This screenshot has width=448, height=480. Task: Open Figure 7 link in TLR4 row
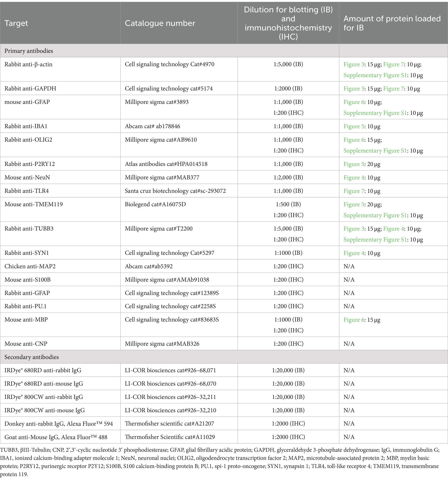354,191
